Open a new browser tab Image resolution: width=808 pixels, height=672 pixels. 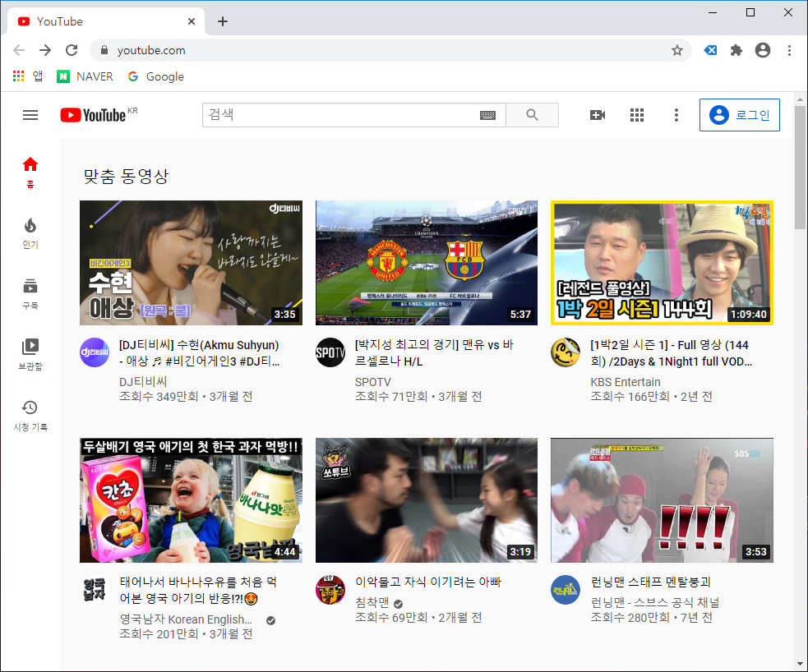[222, 21]
